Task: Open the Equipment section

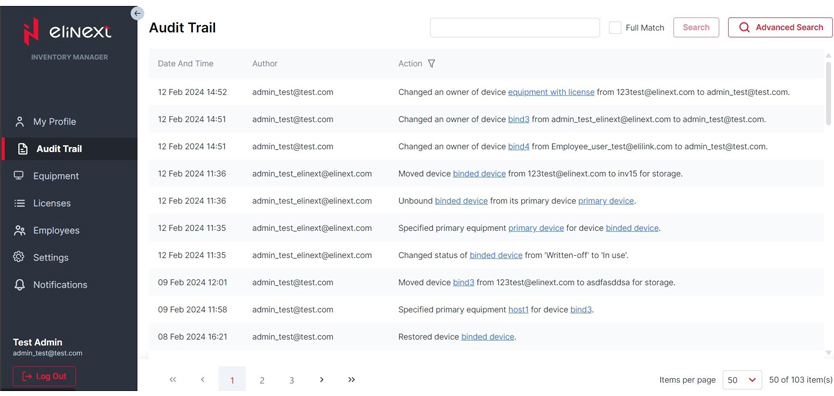Action: click(69, 176)
